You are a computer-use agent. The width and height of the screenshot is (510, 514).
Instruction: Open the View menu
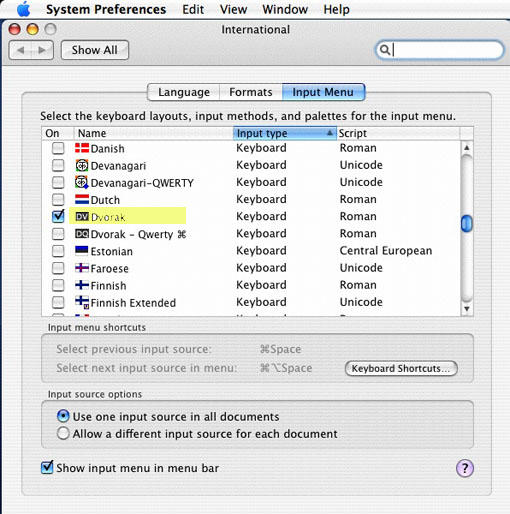(233, 9)
